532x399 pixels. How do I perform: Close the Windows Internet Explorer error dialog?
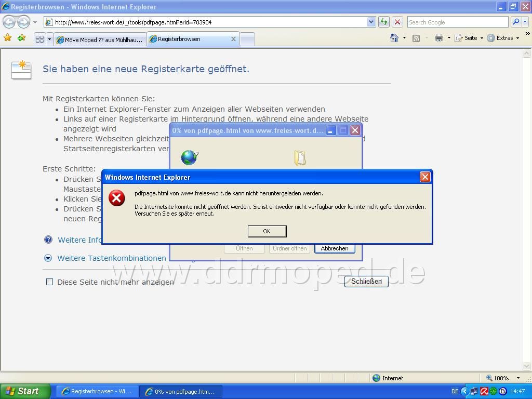point(425,177)
